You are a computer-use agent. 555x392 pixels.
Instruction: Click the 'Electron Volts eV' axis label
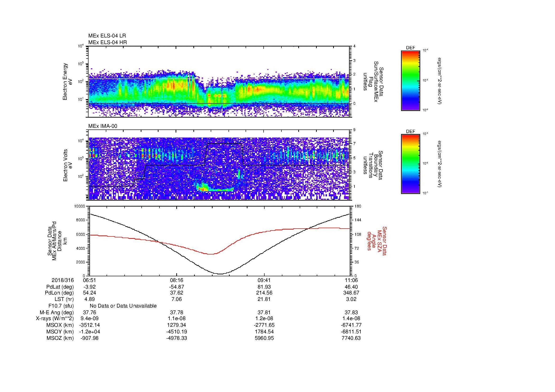[x=68, y=165]
